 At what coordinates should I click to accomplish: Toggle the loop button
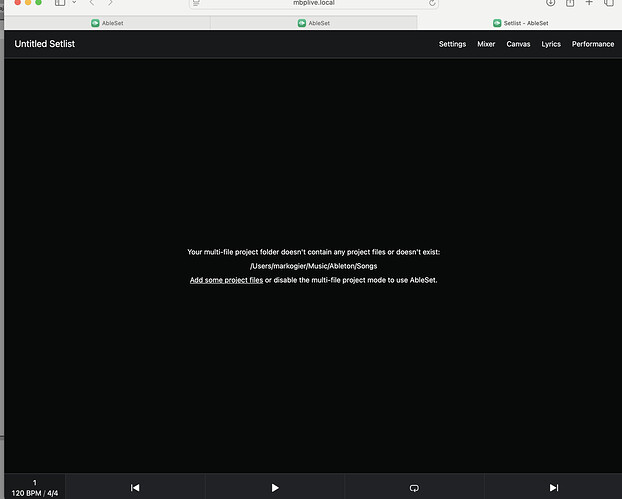(414, 487)
